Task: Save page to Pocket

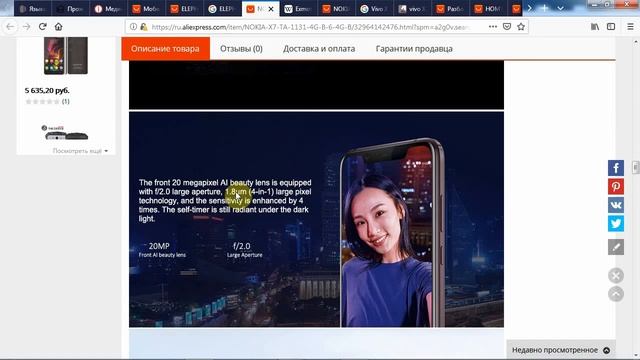Action: click(507, 27)
